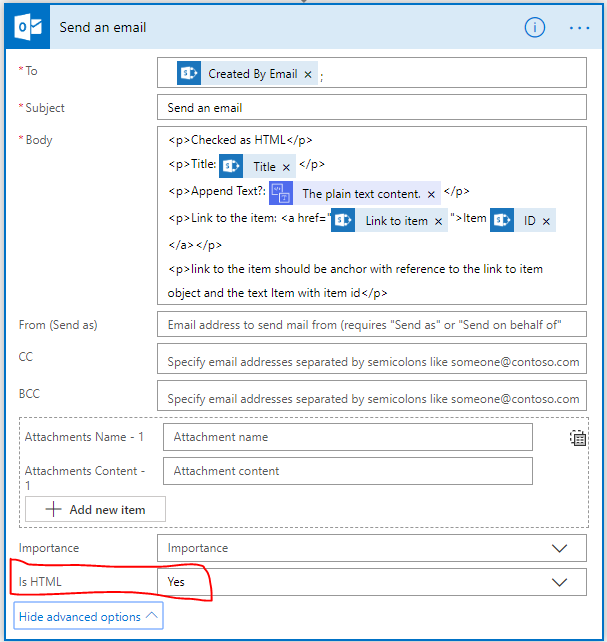Image resolution: width=607 pixels, height=642 pixels.
Task: Click The plain text content token label
Action: pyautogui.click(x=361, y=194)
